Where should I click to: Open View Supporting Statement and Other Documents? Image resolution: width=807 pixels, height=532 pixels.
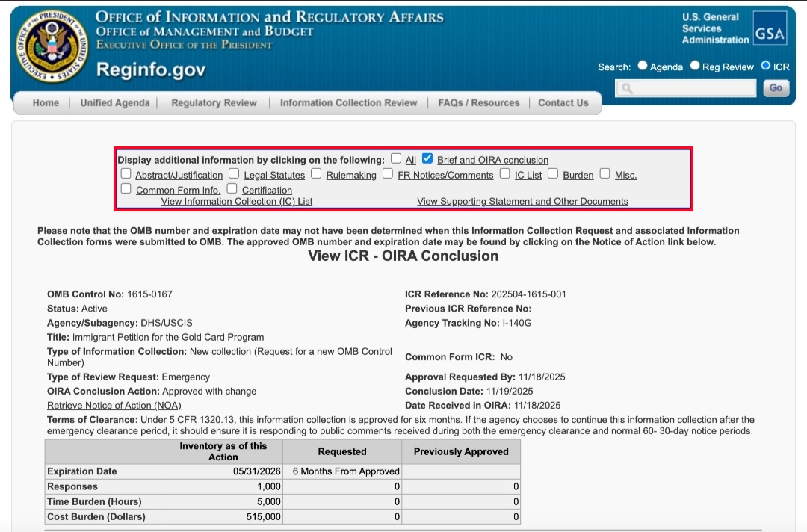[522, 202]
